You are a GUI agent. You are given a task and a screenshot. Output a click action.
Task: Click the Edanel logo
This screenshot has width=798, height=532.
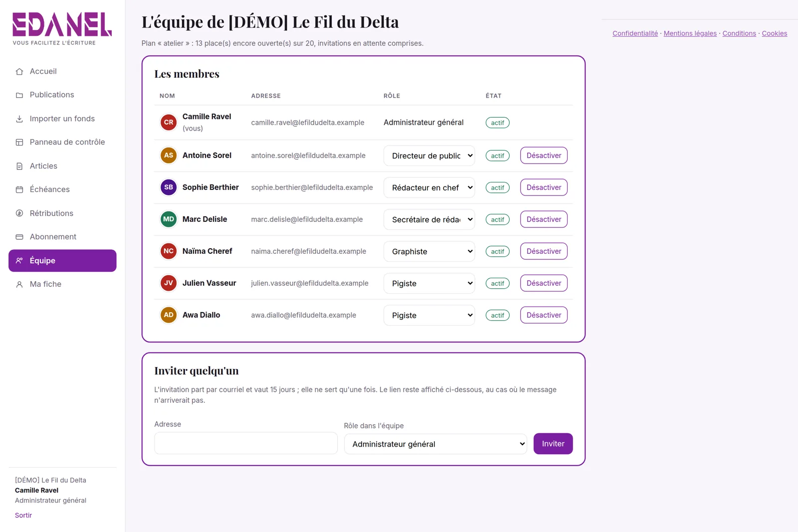tap(62, 29)
